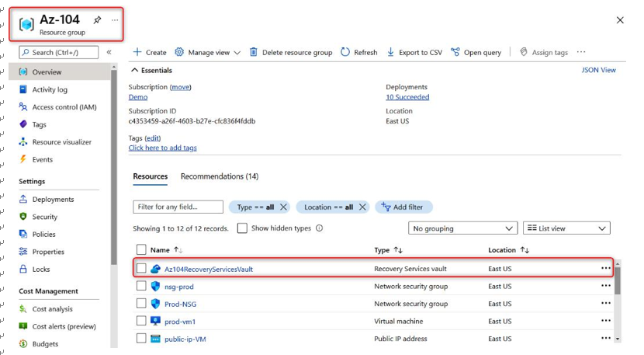644x355 pixels.
Task: Switch to Recommendations (14) tab
Action: click(220, 176)
